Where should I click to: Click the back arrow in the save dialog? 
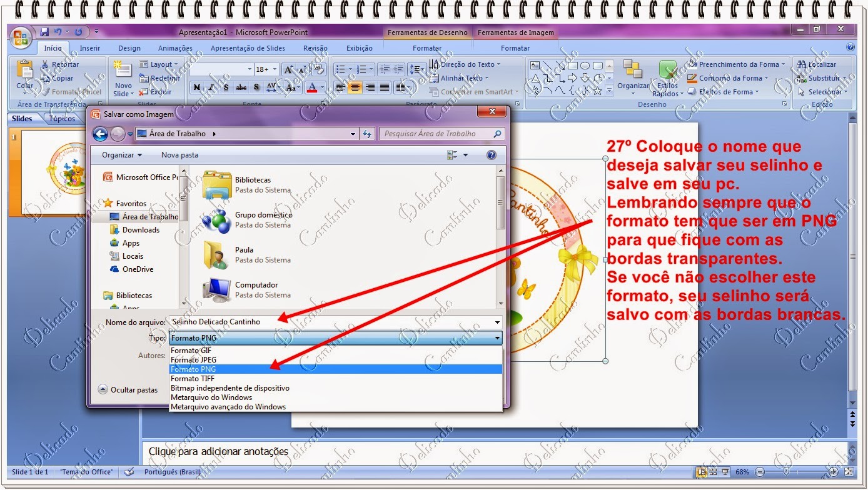click(x=100, y=134)
